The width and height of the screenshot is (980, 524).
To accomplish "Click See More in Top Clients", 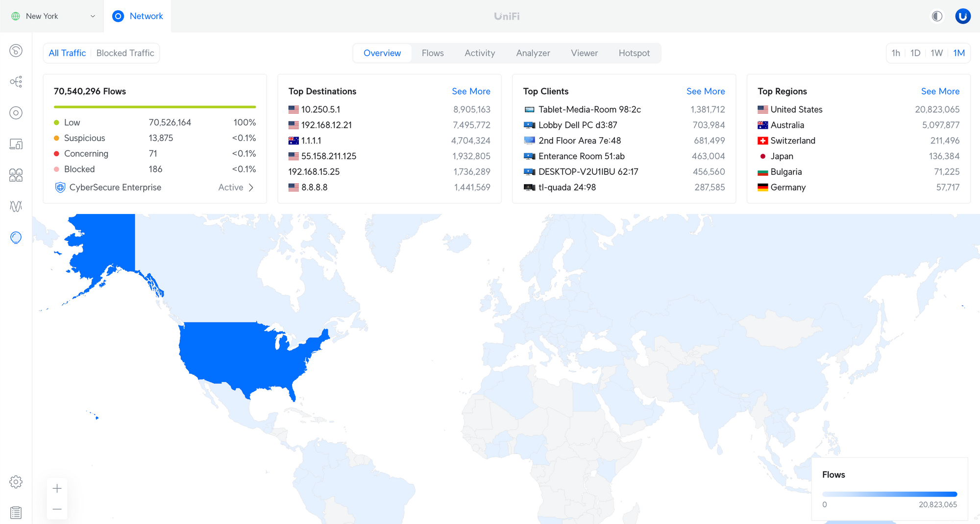I will 705,91.
